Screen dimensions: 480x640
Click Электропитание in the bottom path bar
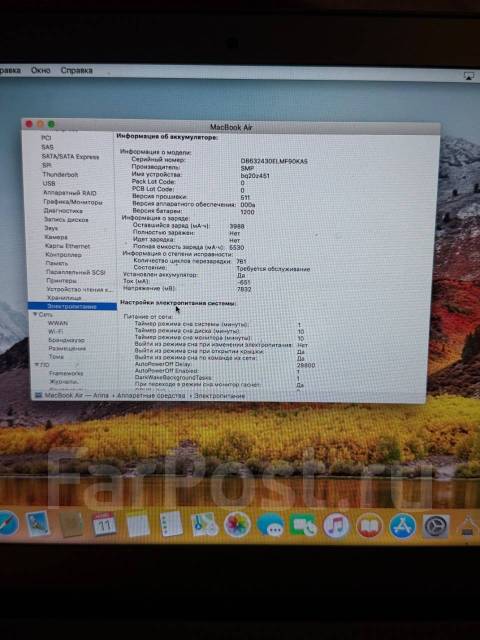220,396
